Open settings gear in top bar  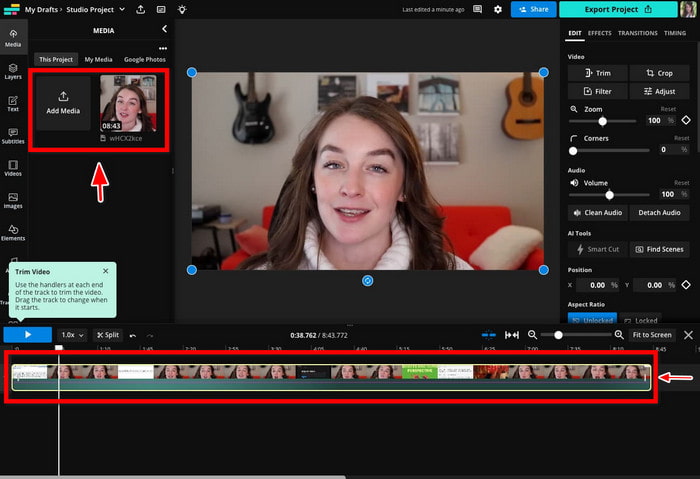(498, 9)
